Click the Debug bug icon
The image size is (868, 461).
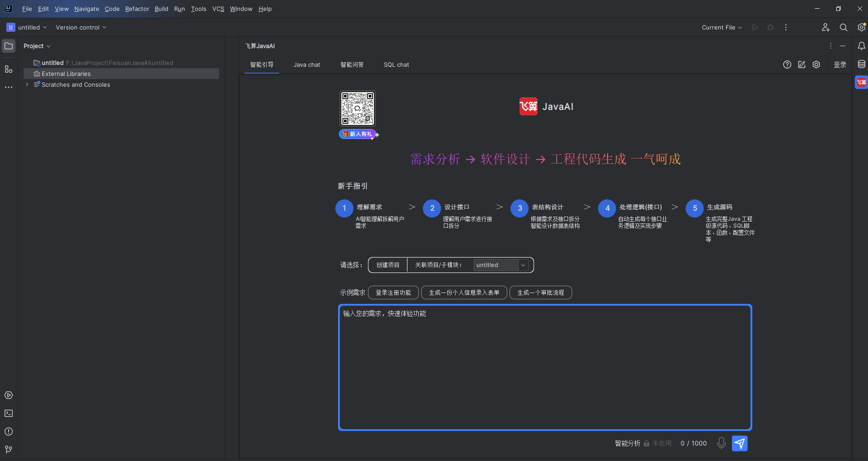(770, 27)
